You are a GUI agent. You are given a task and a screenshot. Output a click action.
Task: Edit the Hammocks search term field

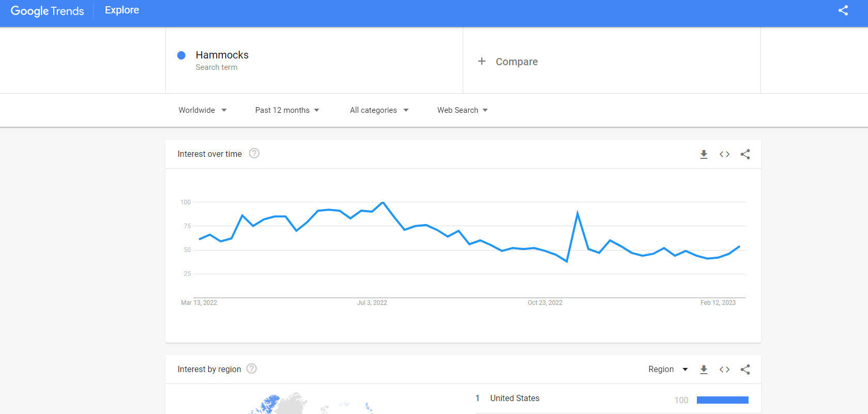[314, 61]
